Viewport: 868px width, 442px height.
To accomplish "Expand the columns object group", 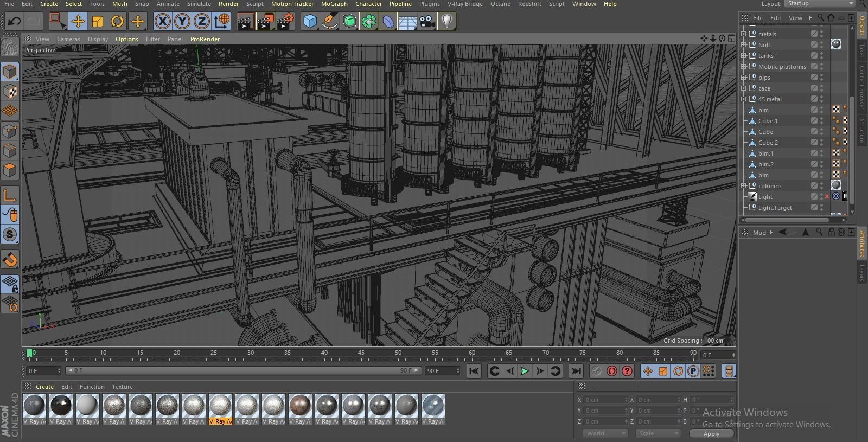I will pos(744,185).
